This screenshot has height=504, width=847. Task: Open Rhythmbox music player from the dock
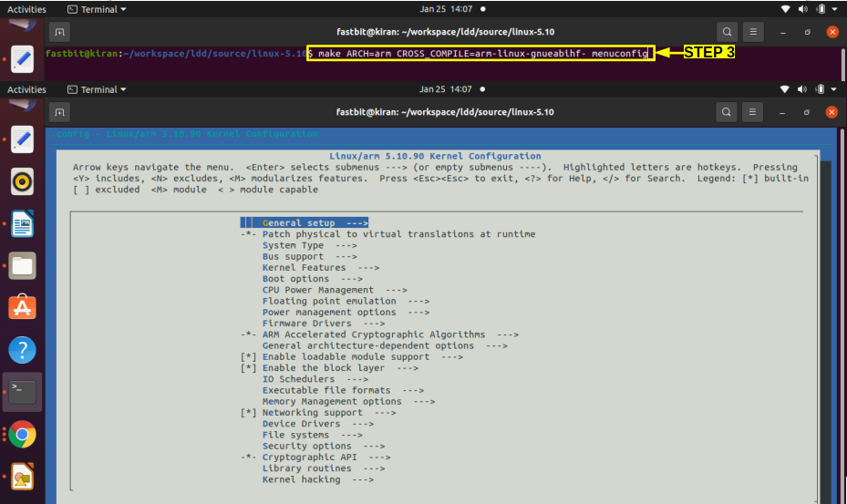pos(22,182)
